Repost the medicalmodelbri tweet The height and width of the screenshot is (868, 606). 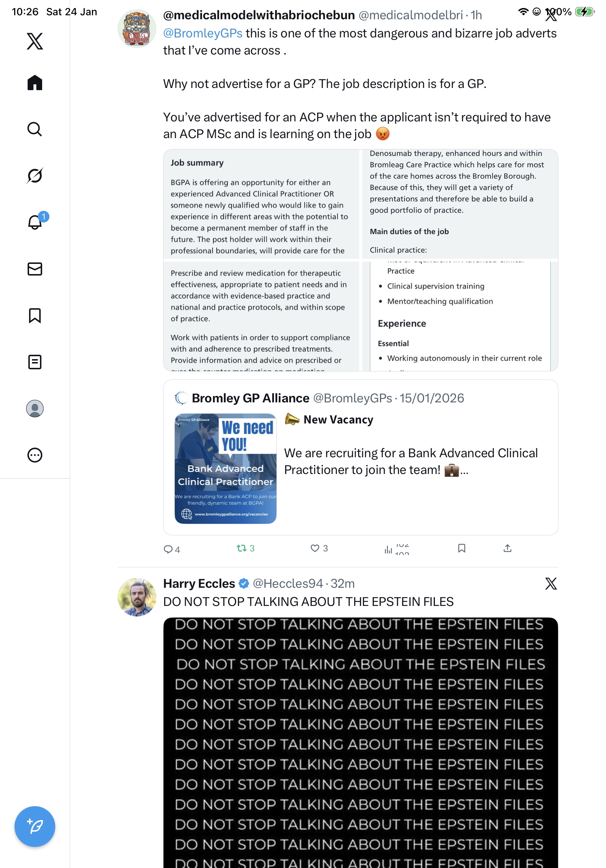click(x=246, y=548)
